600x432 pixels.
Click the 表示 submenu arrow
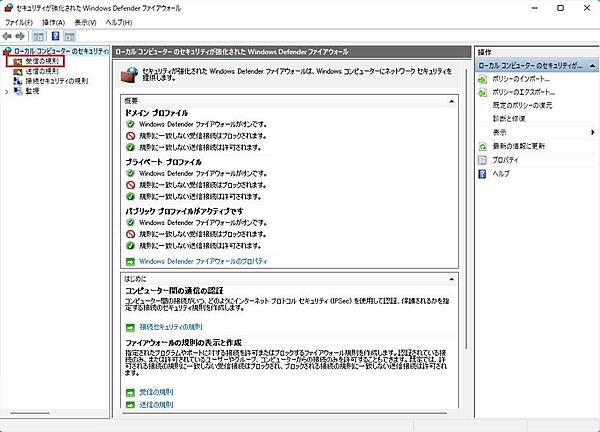click(x=592, y=132)
